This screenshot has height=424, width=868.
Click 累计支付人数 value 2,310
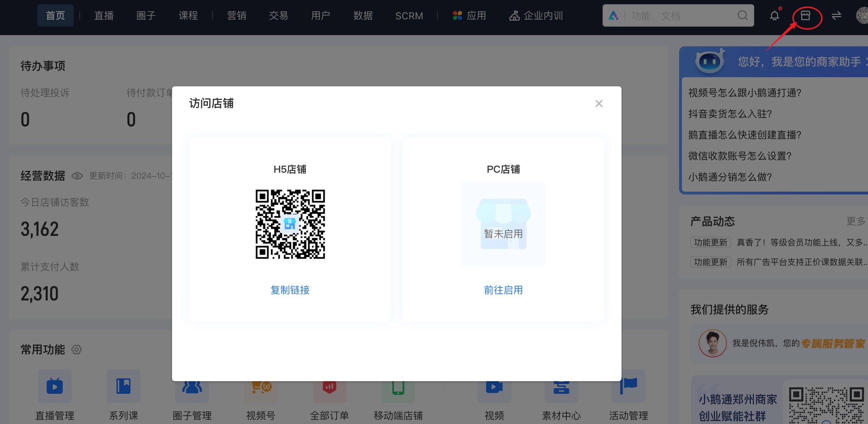tap(40, 294)
